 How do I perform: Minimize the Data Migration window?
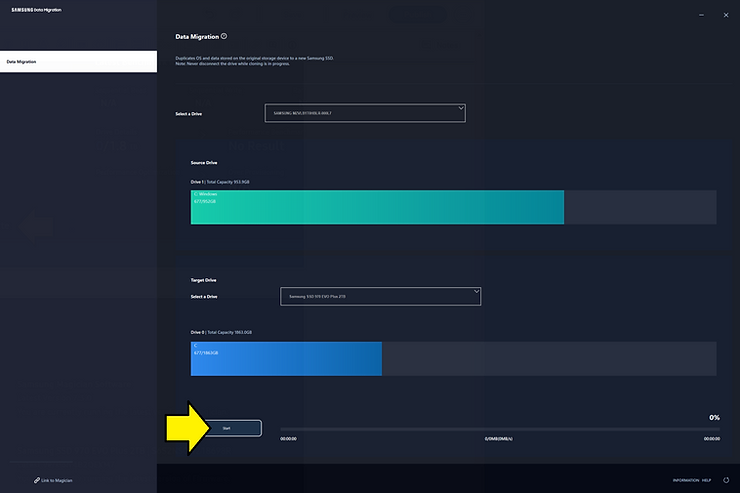click(x=700, y=14)
